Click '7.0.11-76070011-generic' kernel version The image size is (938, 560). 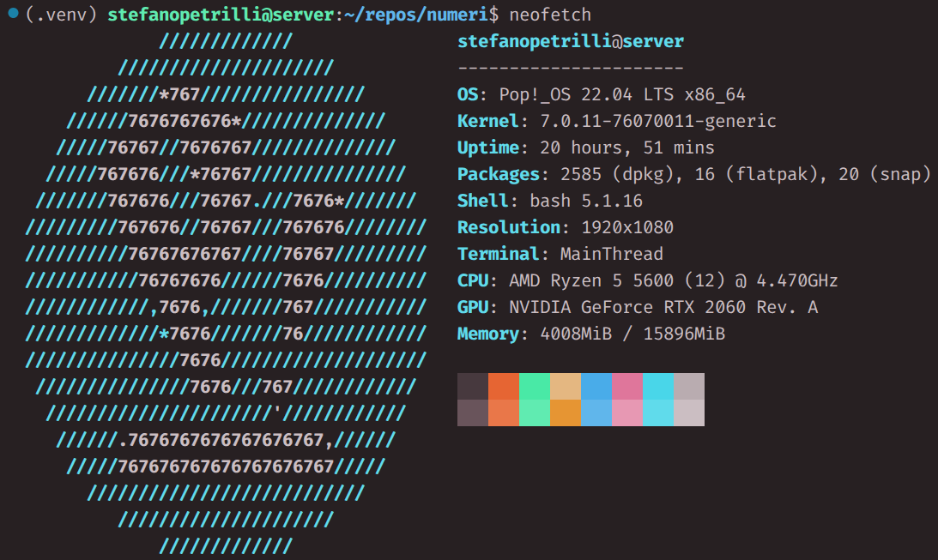(658, 121)
